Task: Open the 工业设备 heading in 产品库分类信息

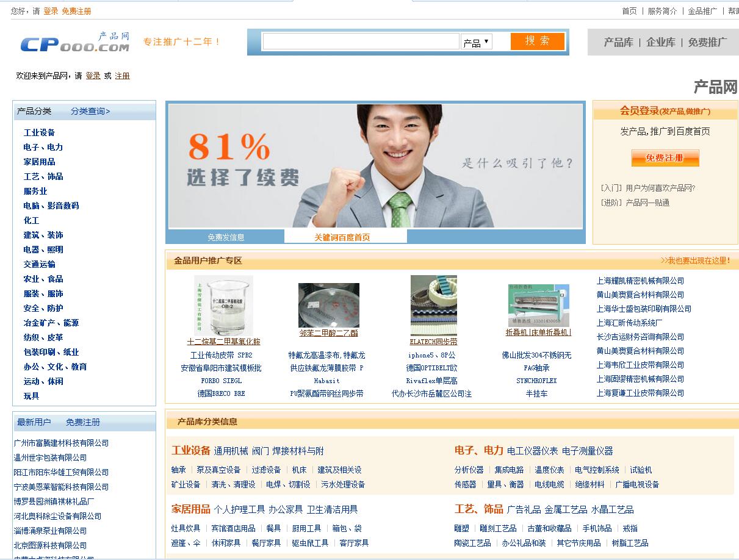Action: point(191,450)
